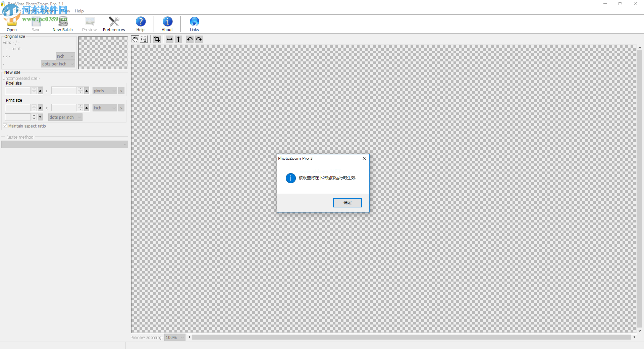This screenshot has width=644, height=349.
Task: Click preset button beside pixel height field
Action: click(x=87, y=91)
